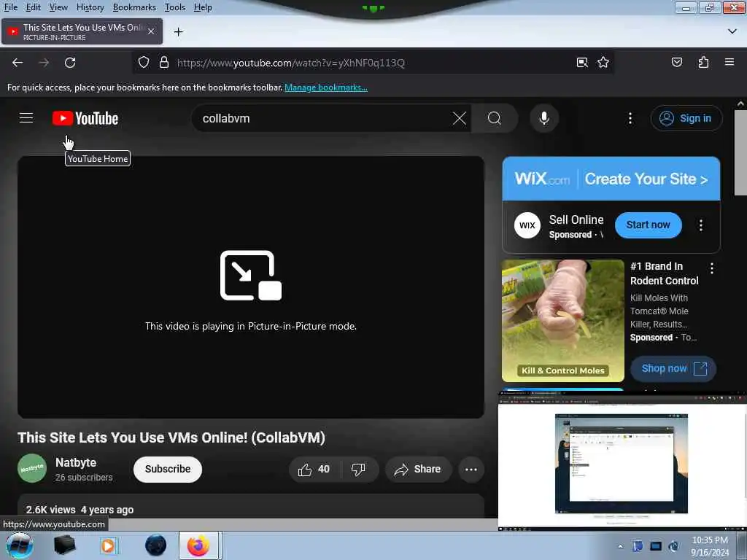This screenshot has height=560, width=747.
Task: Open the Natbyte channel name link
Action: click(76, 462)
